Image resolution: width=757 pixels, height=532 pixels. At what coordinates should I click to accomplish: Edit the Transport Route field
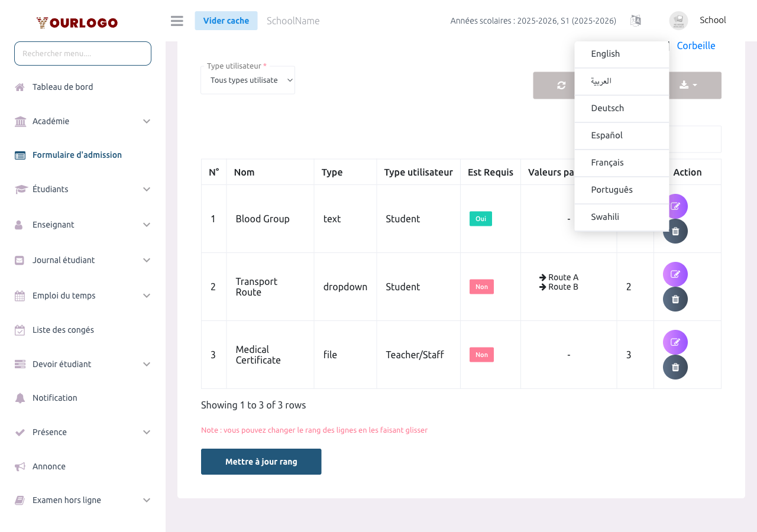(x=675, y=274)
